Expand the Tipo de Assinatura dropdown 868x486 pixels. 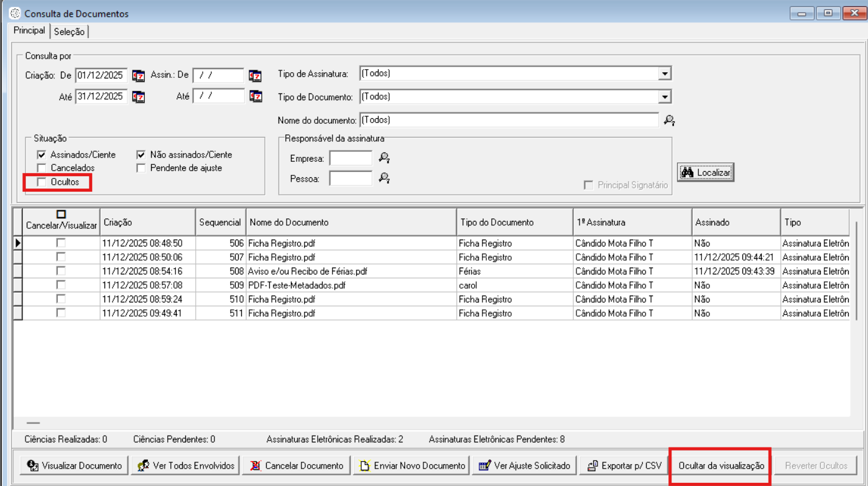click(665, 73)
